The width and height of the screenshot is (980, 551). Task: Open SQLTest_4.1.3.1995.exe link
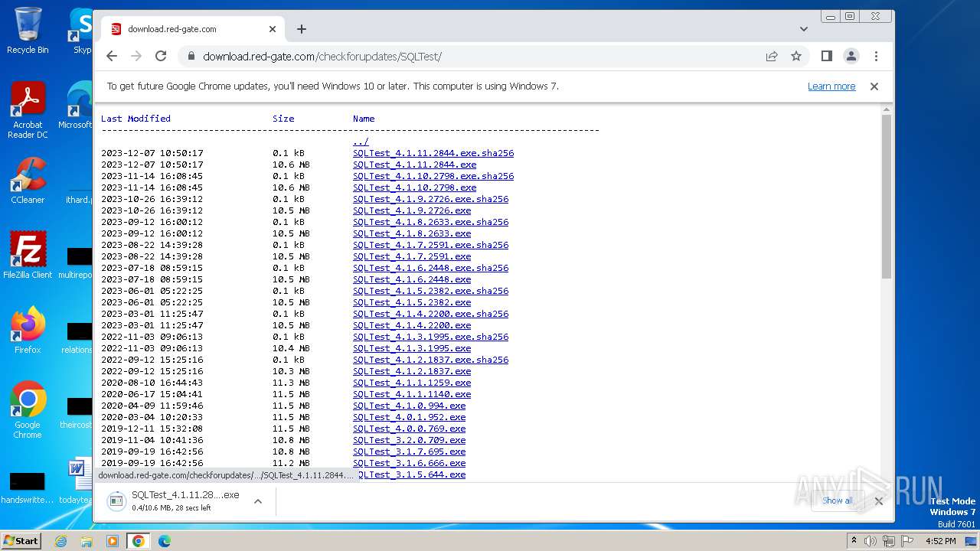tap(412, 348)
